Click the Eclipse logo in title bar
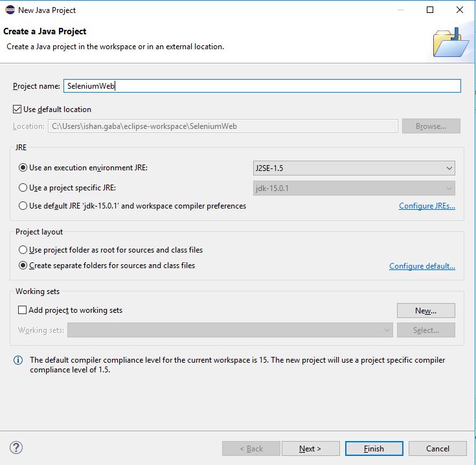 point(10,10)
